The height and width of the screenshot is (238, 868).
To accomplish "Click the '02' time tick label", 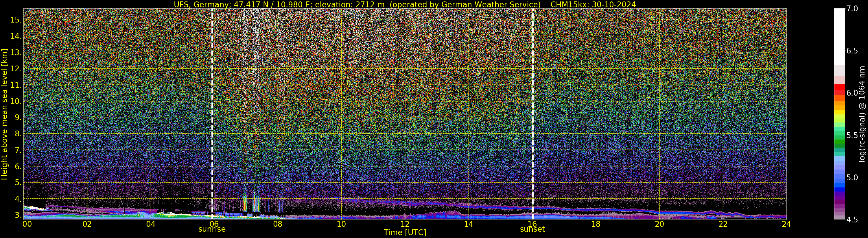I will (x=87, y=224).
